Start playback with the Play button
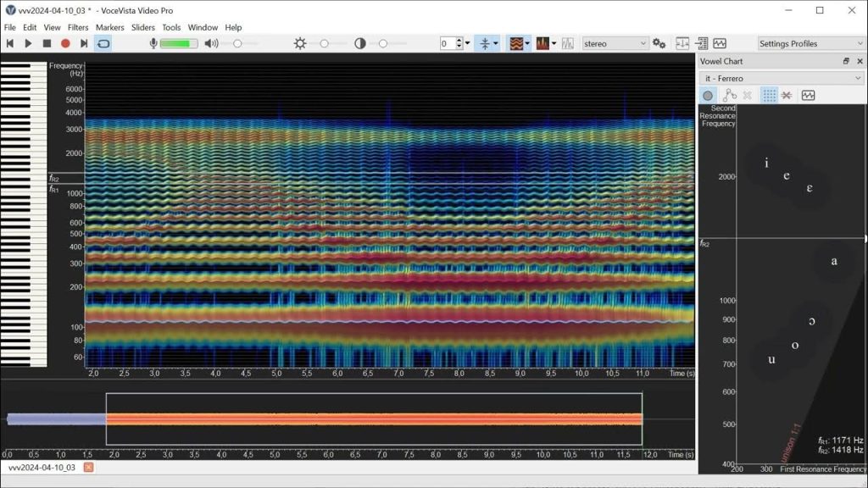The height and width of the screenshot is (488, 868). 28,43
